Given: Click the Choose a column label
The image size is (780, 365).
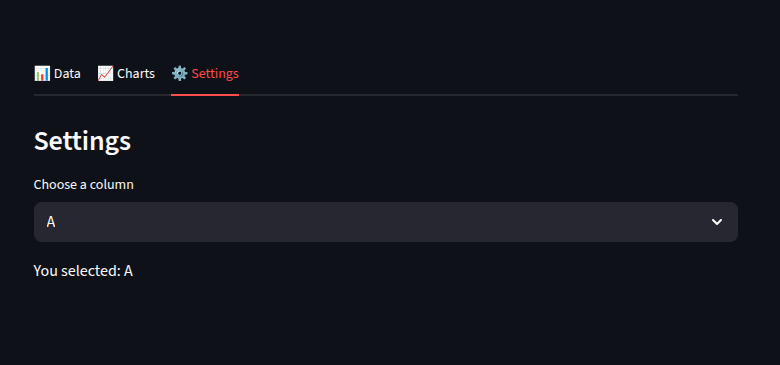Looking at the screenshot, I should (84, 184).
